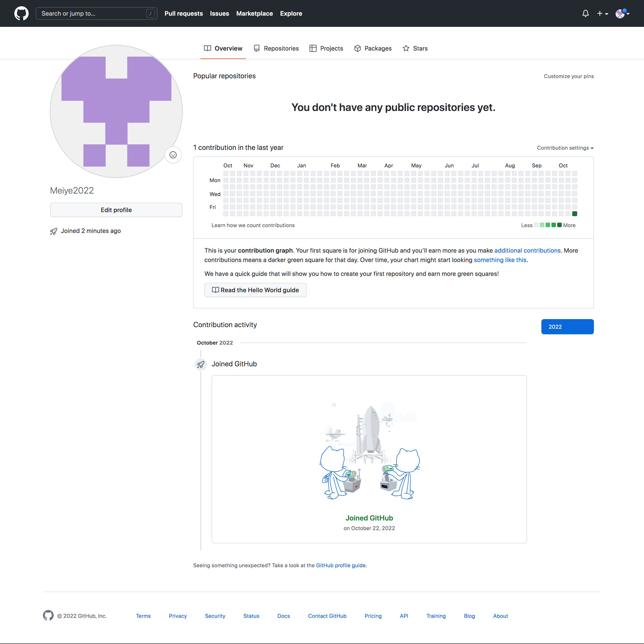Click the dark green contribution square
The height and width of the screenshot is (644, 644).
pos(575,214)
